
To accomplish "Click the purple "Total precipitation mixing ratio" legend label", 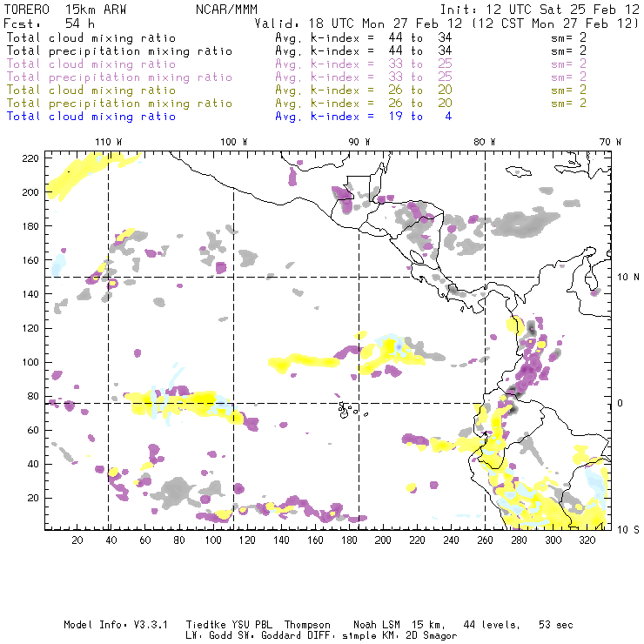I will [119, 77].
